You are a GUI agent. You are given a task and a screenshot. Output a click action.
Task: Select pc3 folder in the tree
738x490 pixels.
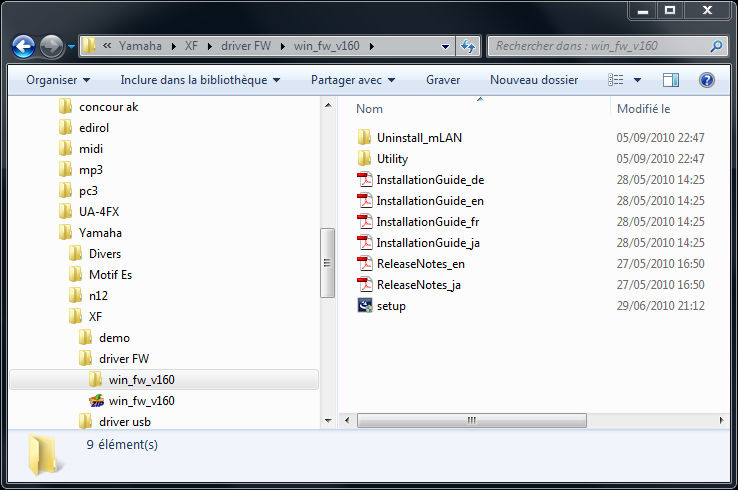click(x=88, y=191)
